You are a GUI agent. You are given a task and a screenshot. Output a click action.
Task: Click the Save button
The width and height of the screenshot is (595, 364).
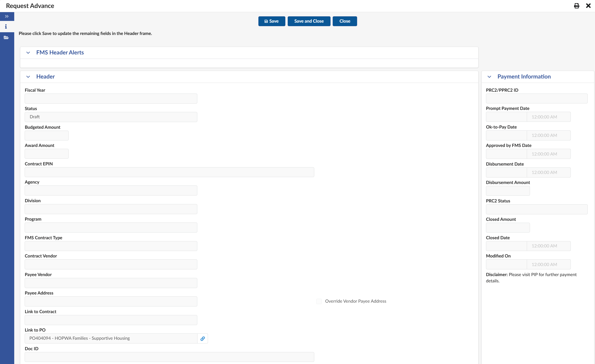point(271,21)
